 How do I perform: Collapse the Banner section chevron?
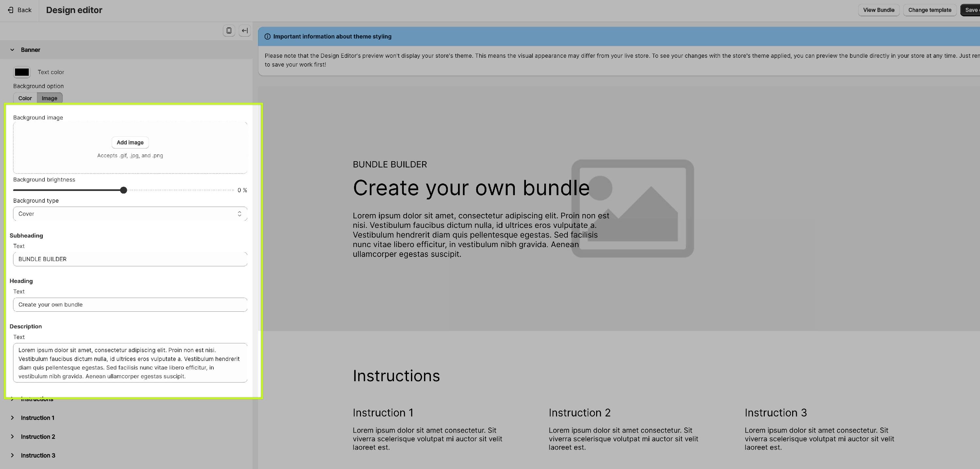tap(12, 50)
